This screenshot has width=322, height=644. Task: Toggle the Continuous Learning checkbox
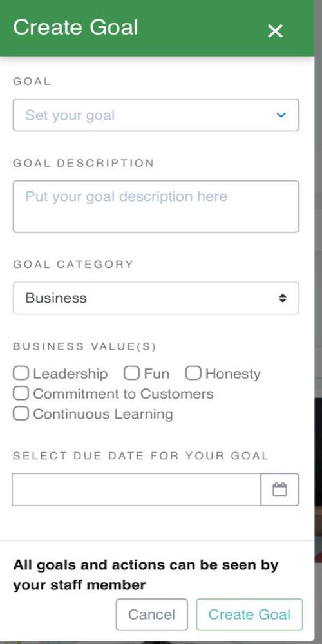point(21,413)
